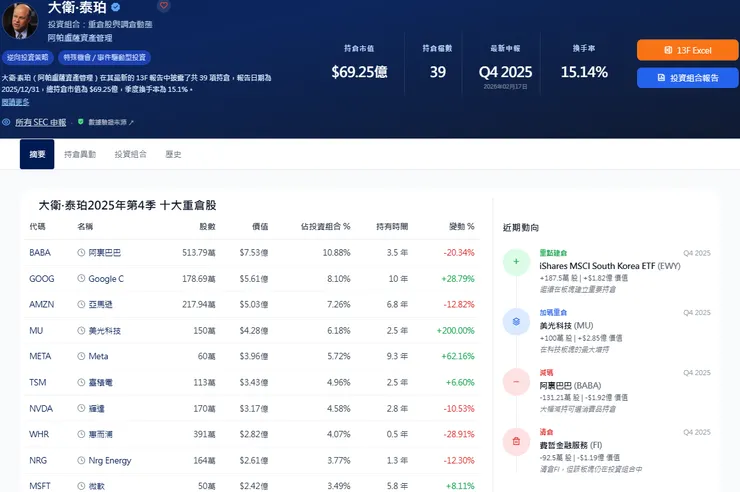Viewport: 740px width, 492px height.
Task: Click the clock icon beside Google C
Action: (x=81, y=278)
